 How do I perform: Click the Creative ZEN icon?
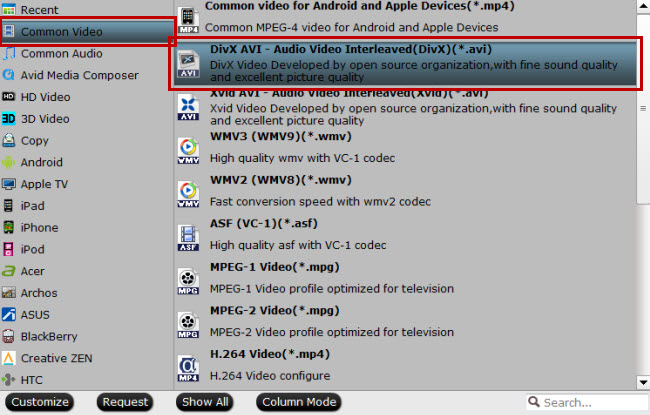[9, 358]
